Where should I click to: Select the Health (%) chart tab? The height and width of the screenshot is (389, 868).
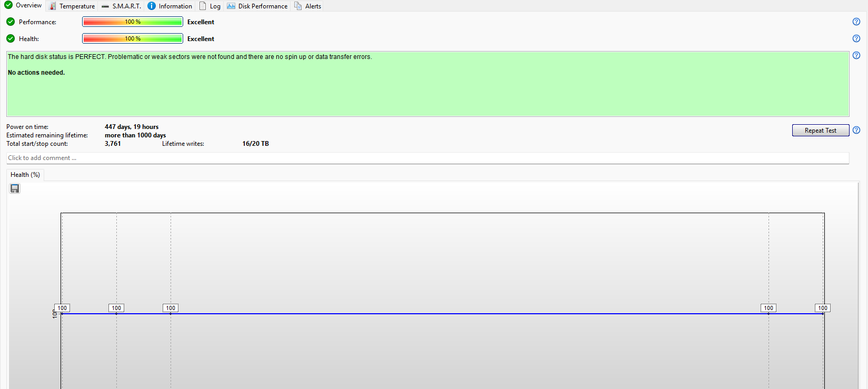(25, 175)
